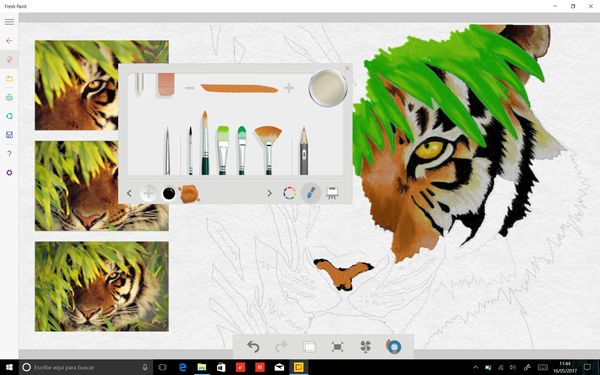Image resolution: width=600 pixels, height=375 pixels.
Task: Open the Windows Start menu
Action: [x=9, y=367]
